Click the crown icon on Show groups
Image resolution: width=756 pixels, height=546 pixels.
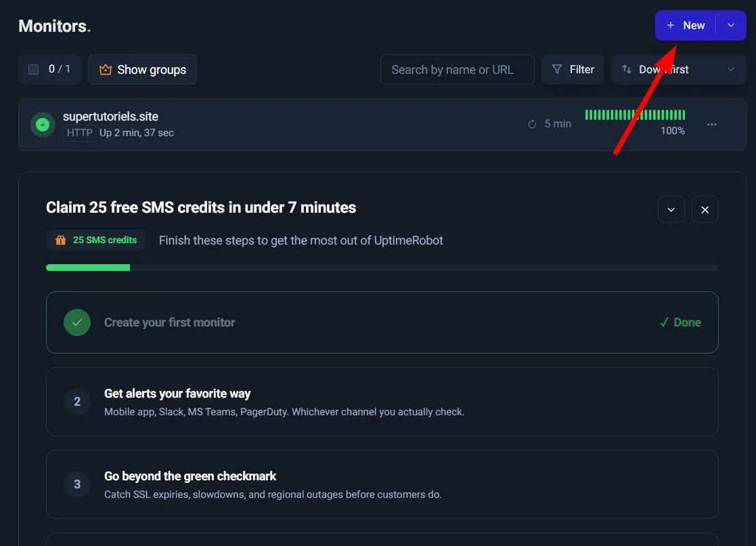(105, 70)
